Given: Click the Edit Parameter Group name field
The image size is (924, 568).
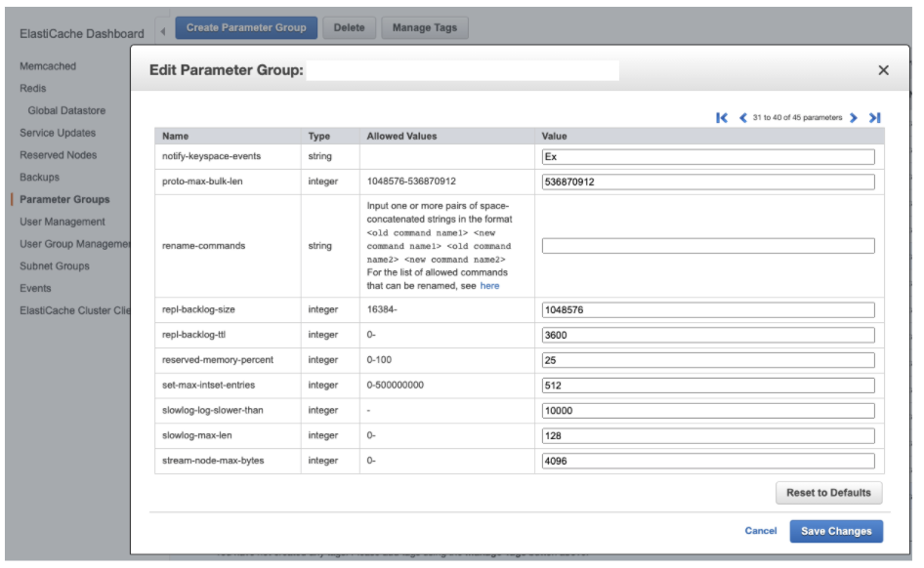Looking at the screenshot, I should point(463,70).
